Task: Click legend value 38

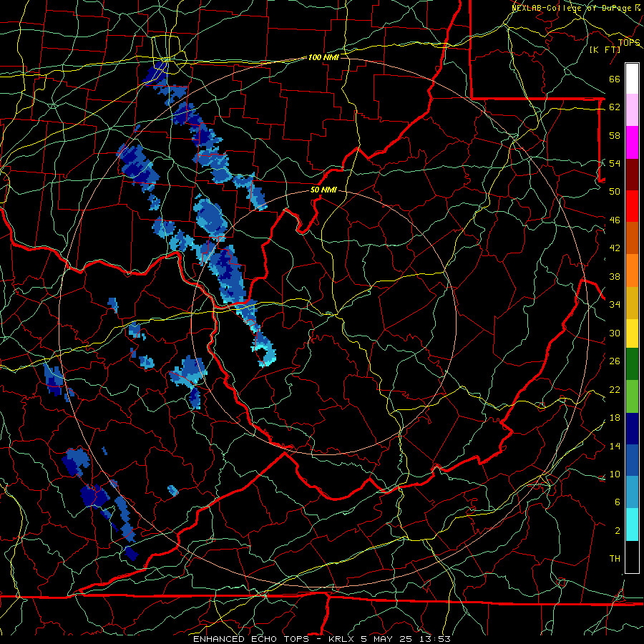Action: click(x=615, y=276)
